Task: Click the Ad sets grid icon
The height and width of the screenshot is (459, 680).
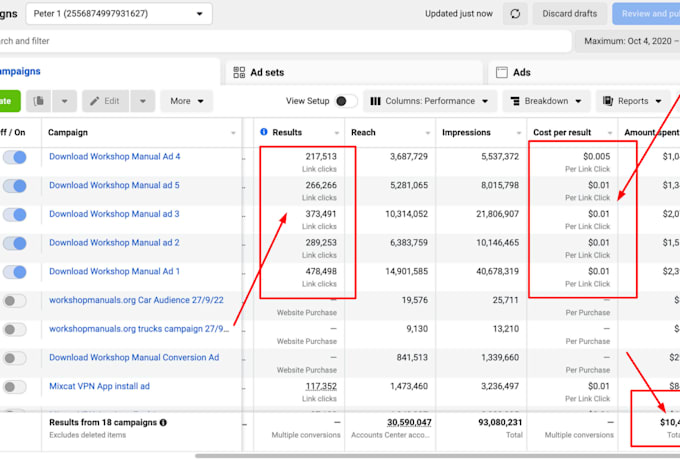Action: 239,72
